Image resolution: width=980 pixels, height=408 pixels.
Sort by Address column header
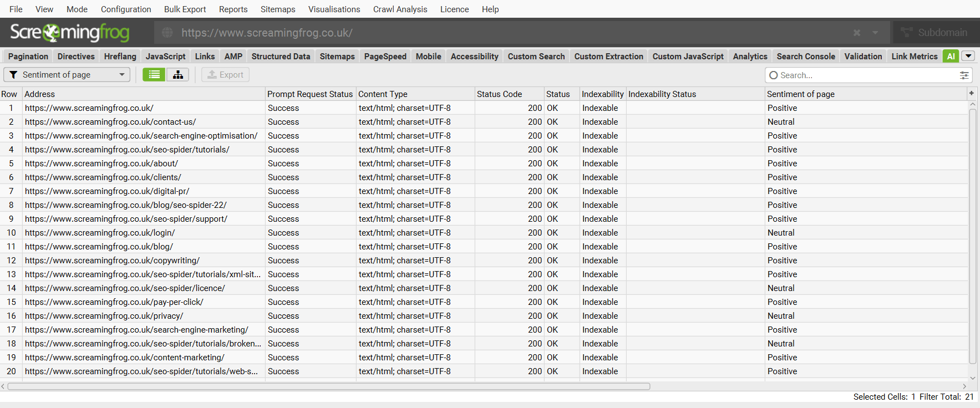tap(144, 94)
